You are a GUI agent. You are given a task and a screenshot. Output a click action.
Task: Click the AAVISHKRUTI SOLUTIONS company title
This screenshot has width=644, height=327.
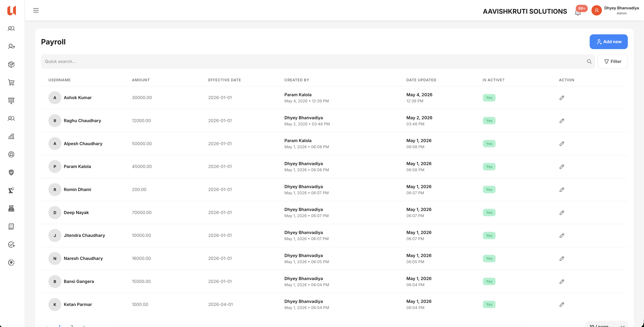point(525,12)
